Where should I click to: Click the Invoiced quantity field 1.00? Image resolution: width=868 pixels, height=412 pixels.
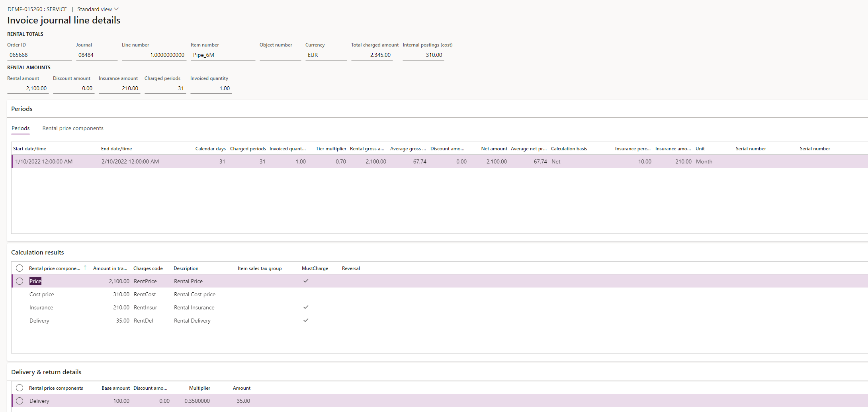pos(211,88)
